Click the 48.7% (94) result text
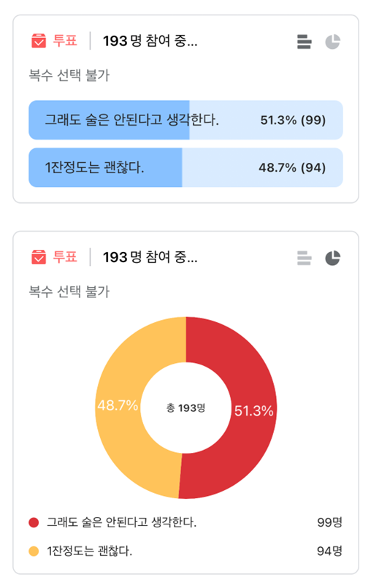The width and height of the screenshot is (371, 588). pos(292,167)
